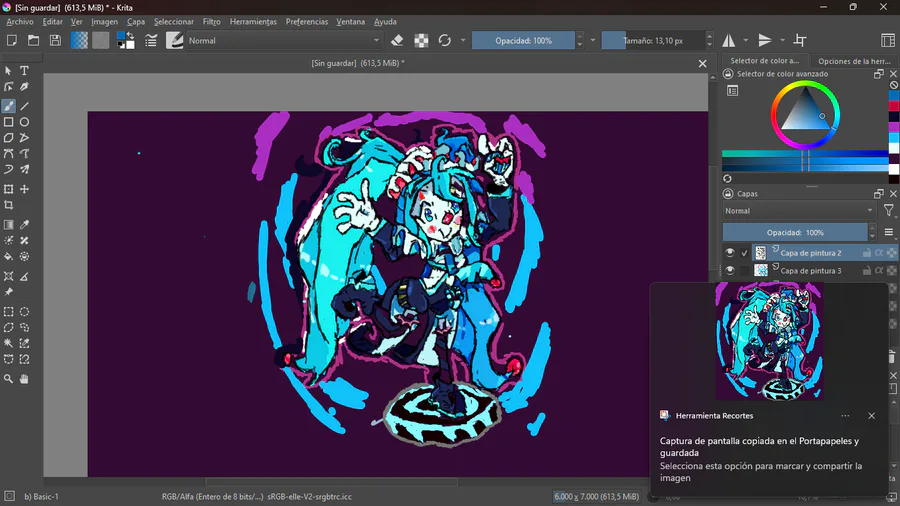
Task: Adjust the brush Opacidad slider
Action: coord(523,40)
